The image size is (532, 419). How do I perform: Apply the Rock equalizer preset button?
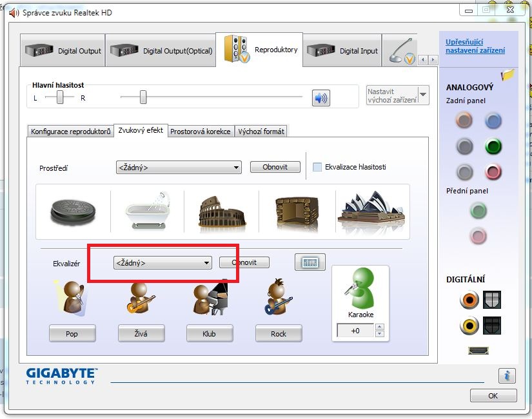coord(279,333)
